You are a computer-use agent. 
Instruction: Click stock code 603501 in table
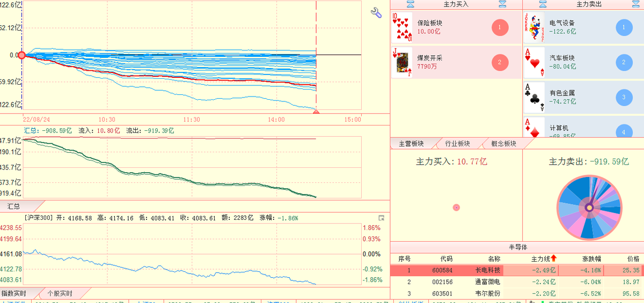coord(442,293)
